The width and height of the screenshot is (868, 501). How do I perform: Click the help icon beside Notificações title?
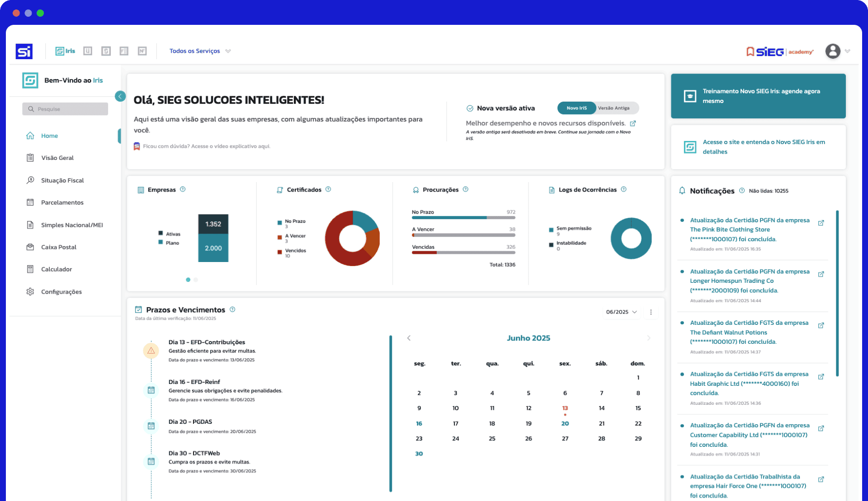tap(742, 191)
